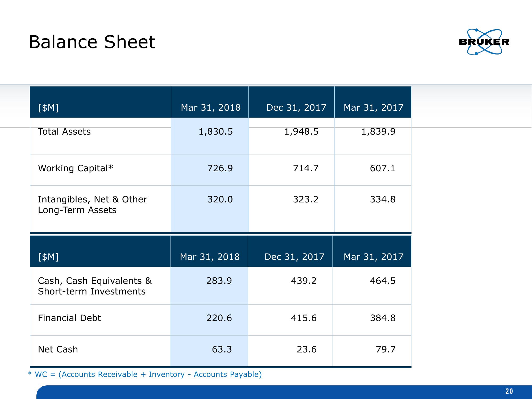Click the upper table's [$M] header

[x=48, y=108]
